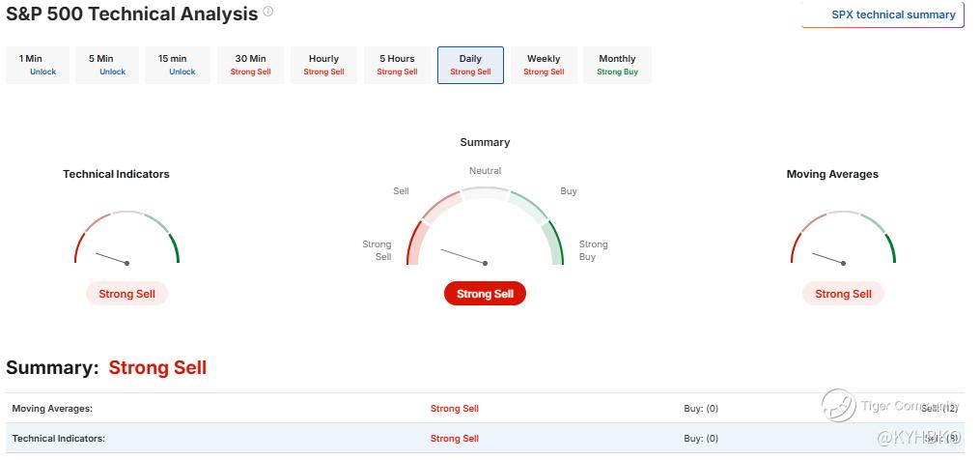Click 'Strong Sell' in Moving Averages row
980x460 pixels.
pos(455,408)
